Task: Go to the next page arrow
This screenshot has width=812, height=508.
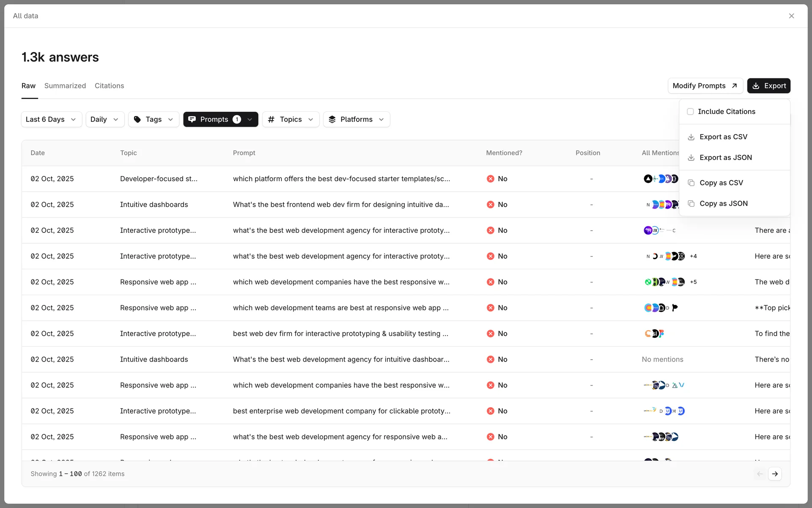Action: (x=775, y=474)
